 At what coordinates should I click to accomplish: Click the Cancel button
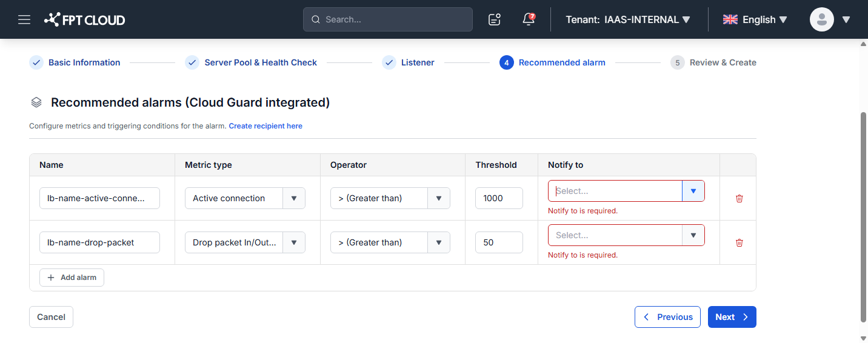[51, 317]
